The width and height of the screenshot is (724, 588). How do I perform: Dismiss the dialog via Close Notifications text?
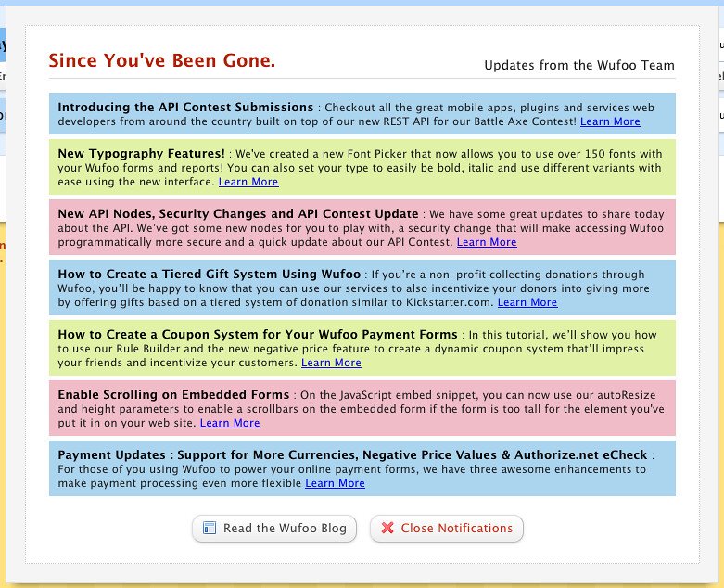[456, 529]
